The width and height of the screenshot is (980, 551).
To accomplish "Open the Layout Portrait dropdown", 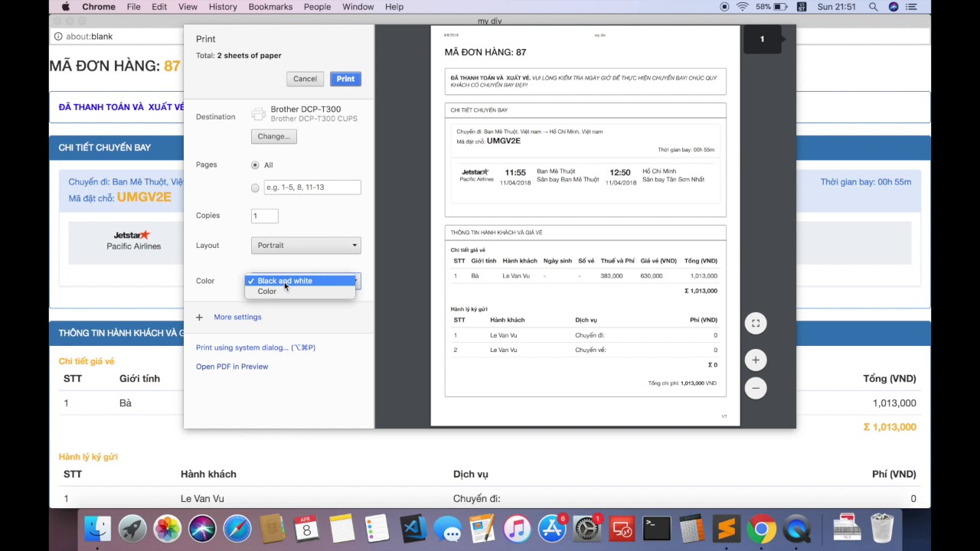I will (305, 245).
